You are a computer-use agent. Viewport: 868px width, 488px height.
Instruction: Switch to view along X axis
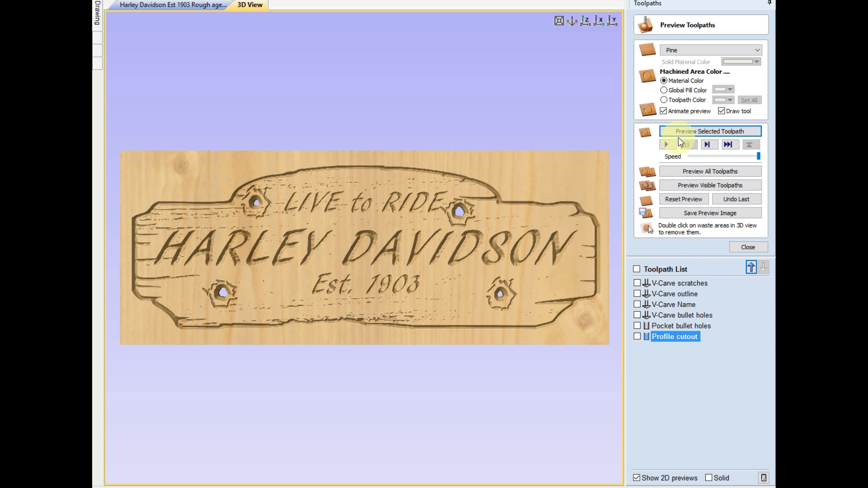click(x=599, y=21)
